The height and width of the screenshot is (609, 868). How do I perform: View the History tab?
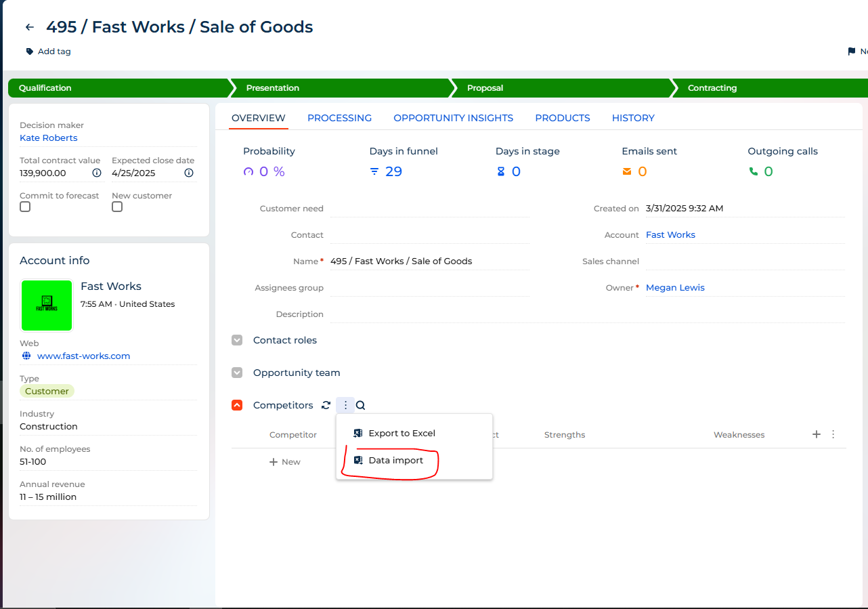(633, 118)
